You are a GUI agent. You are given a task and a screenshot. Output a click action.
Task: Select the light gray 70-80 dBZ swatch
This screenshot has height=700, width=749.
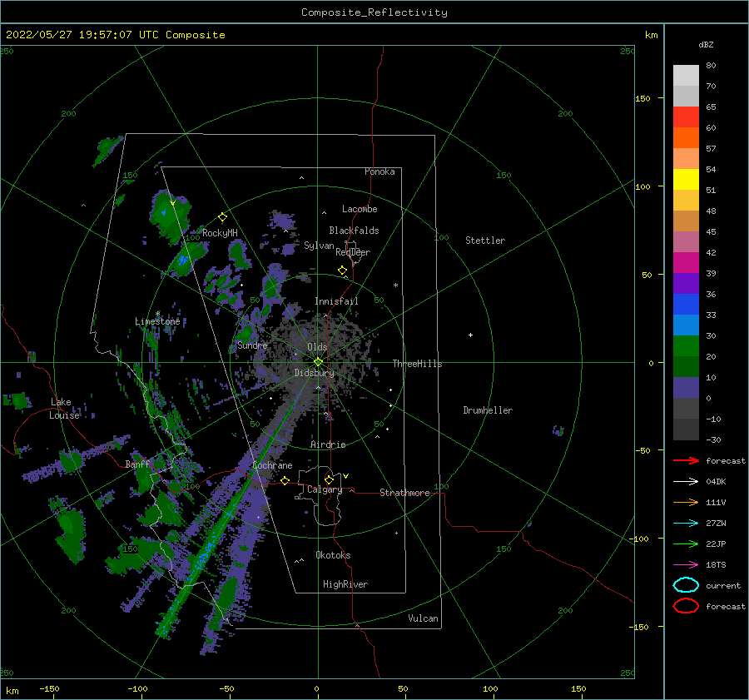click(686, 76)
